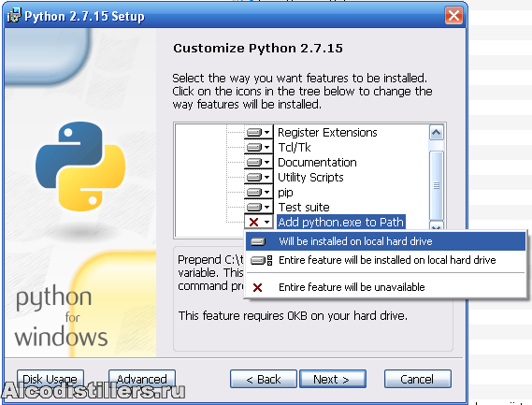Select the Test suite tree row
The image size is (532, 405).
point(304,207)
